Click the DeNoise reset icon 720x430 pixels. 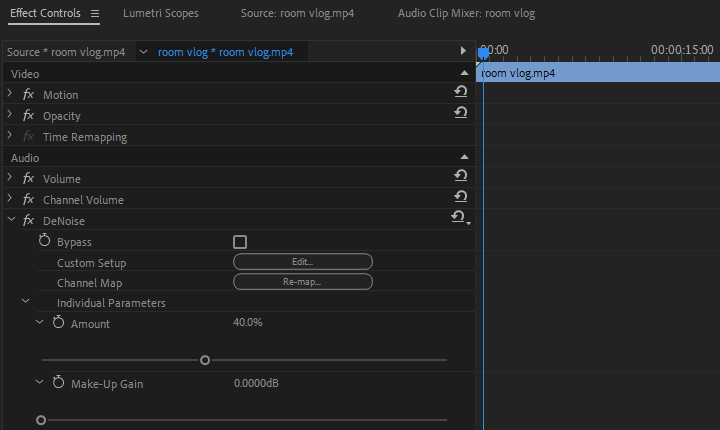(458, 218)
